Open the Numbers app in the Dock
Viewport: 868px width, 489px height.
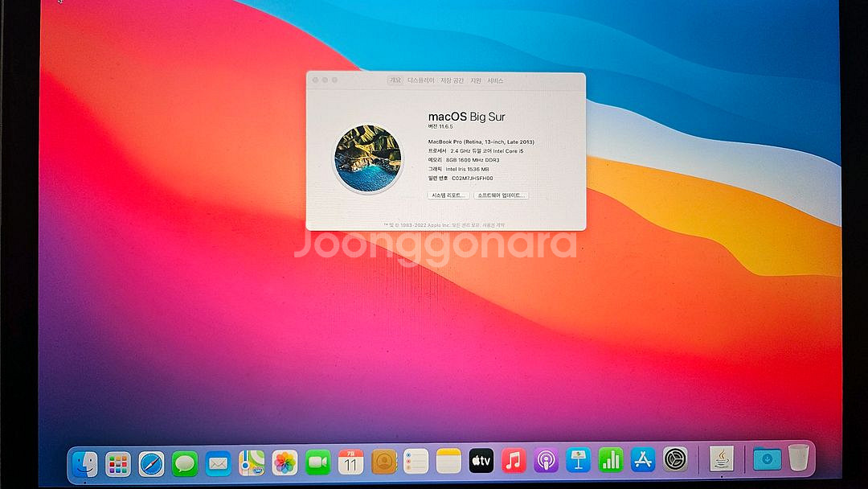611,460
